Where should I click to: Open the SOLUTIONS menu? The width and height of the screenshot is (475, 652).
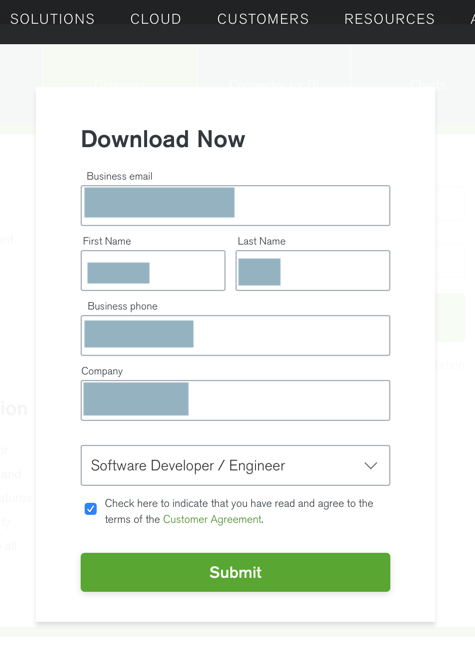[52, 19]
